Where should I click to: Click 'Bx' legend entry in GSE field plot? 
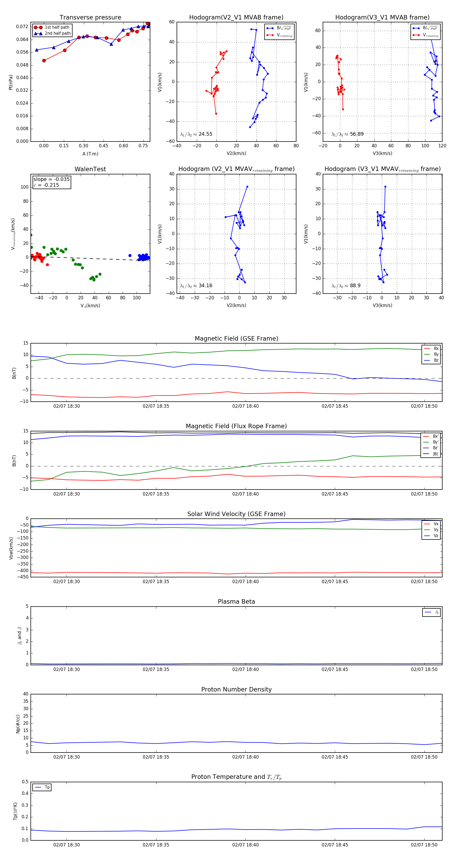[431, 349]
